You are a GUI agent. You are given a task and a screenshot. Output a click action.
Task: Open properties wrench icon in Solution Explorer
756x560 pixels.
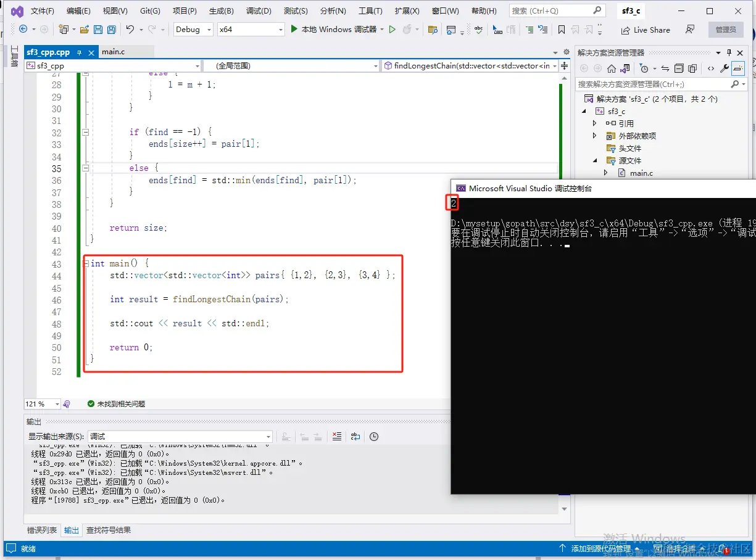725,68
